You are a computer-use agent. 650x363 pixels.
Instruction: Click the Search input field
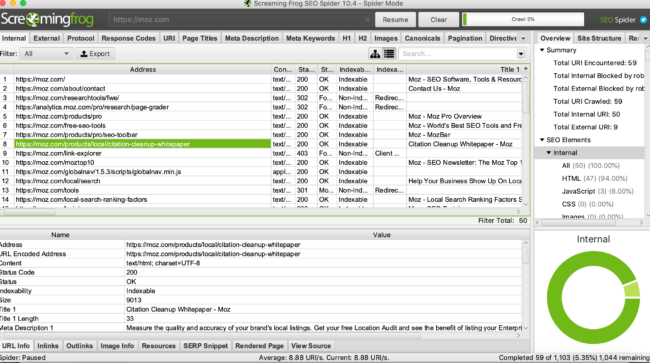[458, 54]
